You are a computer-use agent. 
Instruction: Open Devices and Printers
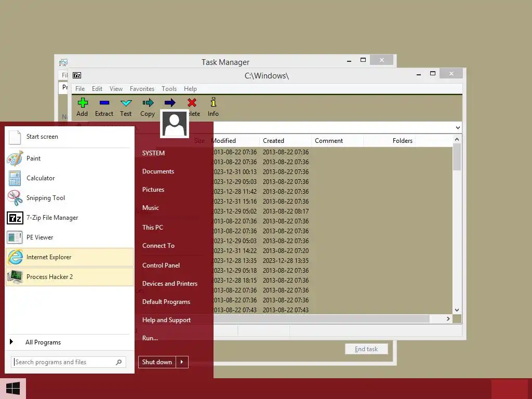pyautogui.click(x=170, y=284)
